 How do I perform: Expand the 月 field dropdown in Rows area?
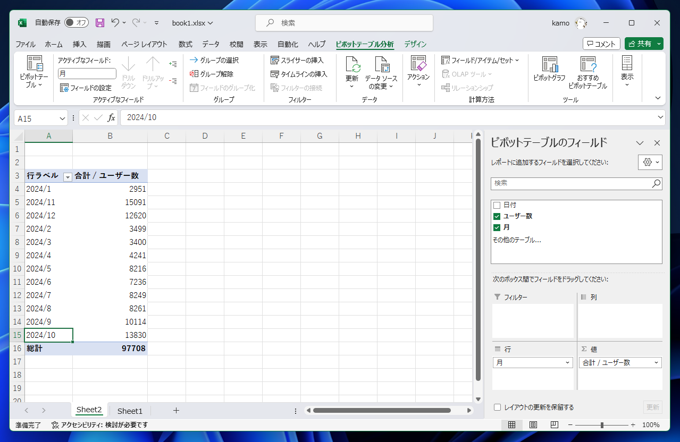[567, 363]
